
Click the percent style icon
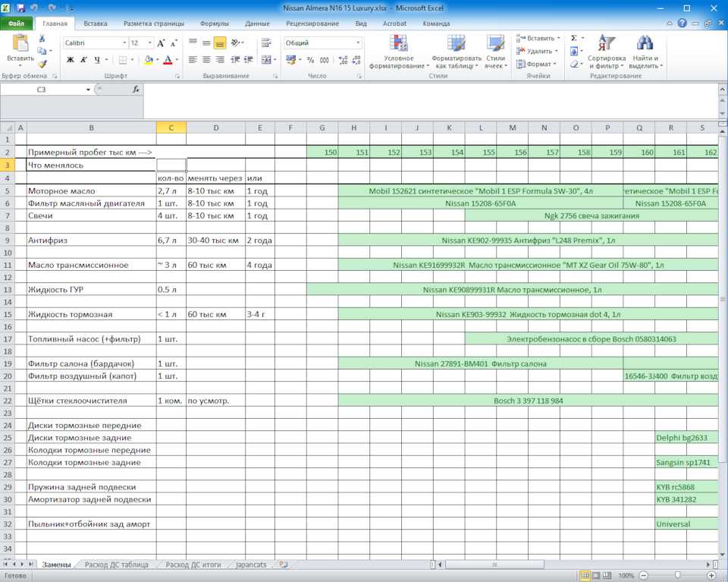pos(310,60)
